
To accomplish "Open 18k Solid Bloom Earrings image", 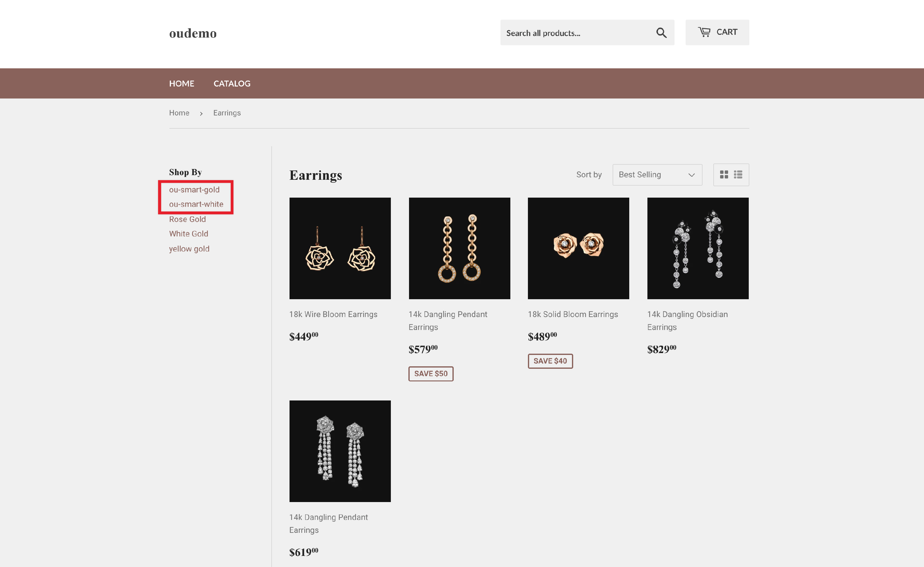I will (578, 248).
